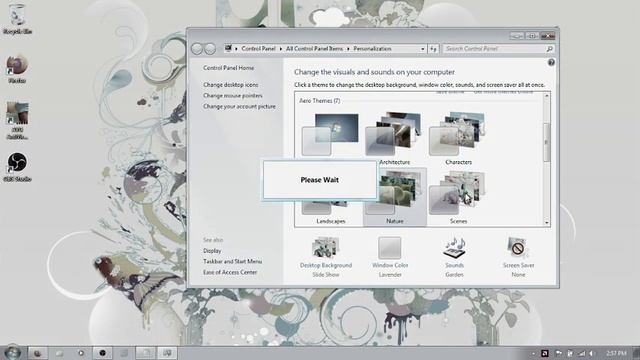The height and width of the screenshot is (360, 640).
Task: Open the Help question mark icon
Action: (x=551, y=62)
